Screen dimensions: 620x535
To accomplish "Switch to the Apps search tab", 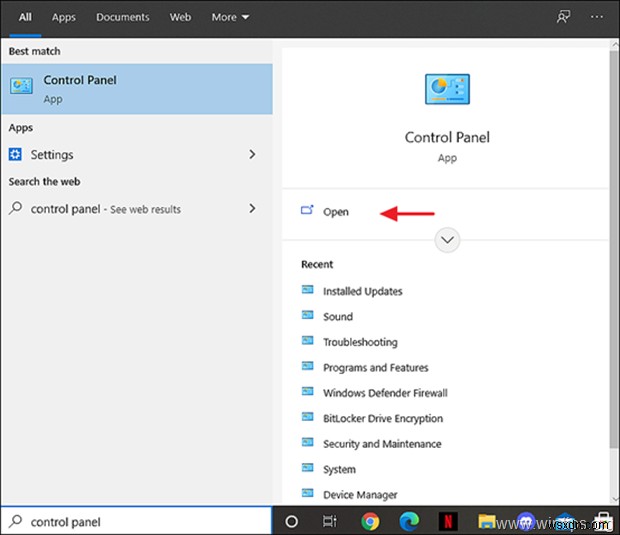I will coord(64,17).
